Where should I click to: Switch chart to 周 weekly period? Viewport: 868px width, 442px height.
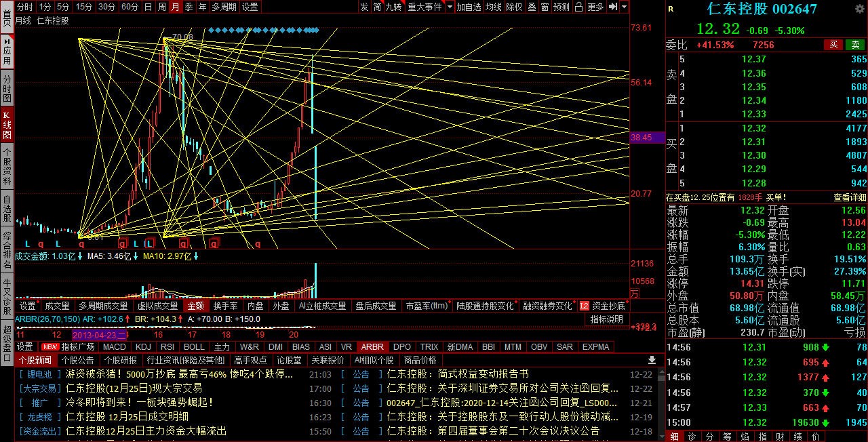pos(162,7)
